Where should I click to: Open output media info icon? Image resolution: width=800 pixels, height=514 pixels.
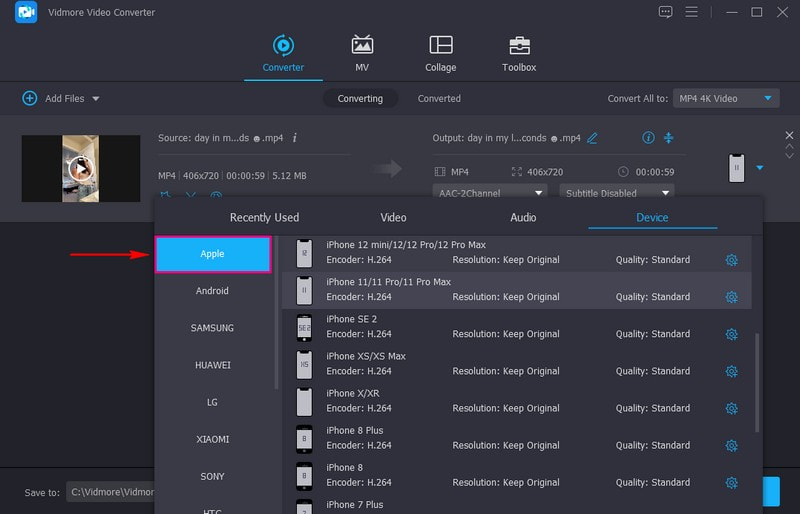(x=648, y=137)
